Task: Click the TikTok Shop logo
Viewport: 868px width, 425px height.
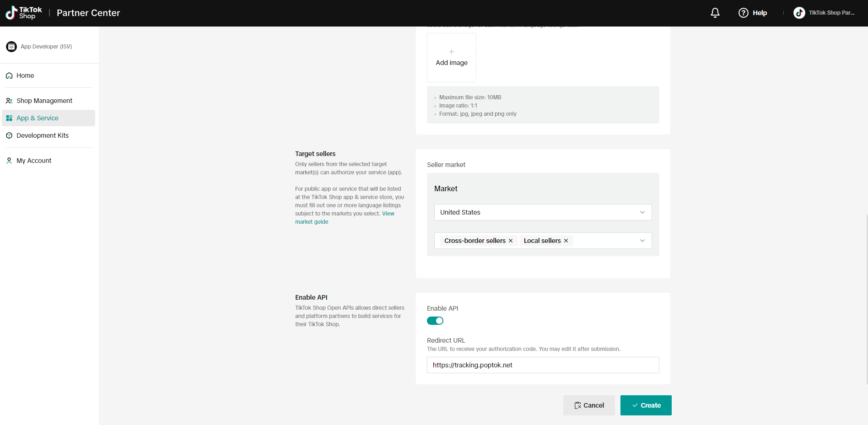Action: coord(24,13)
